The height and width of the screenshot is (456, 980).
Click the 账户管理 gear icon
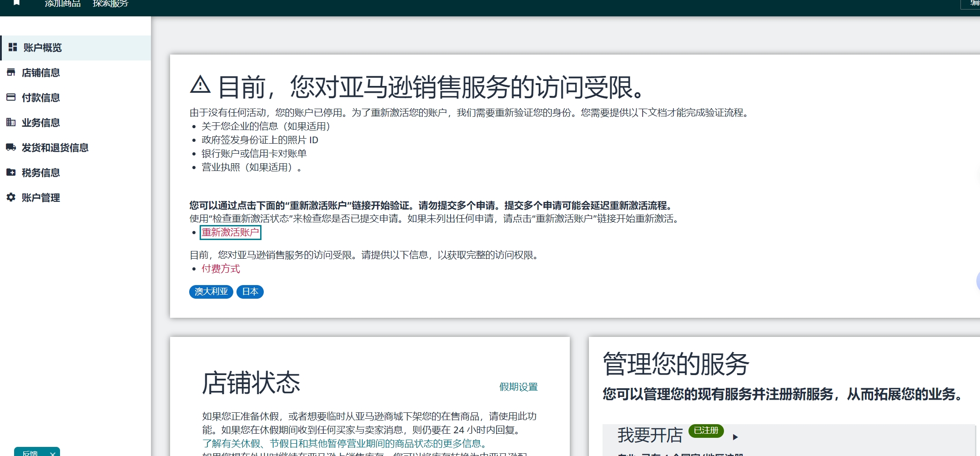11,197
